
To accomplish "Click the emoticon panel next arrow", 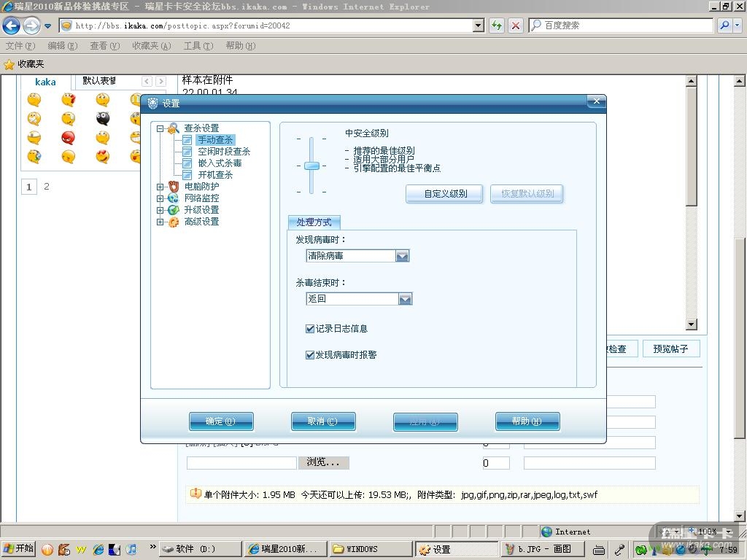I will (161, 82).
